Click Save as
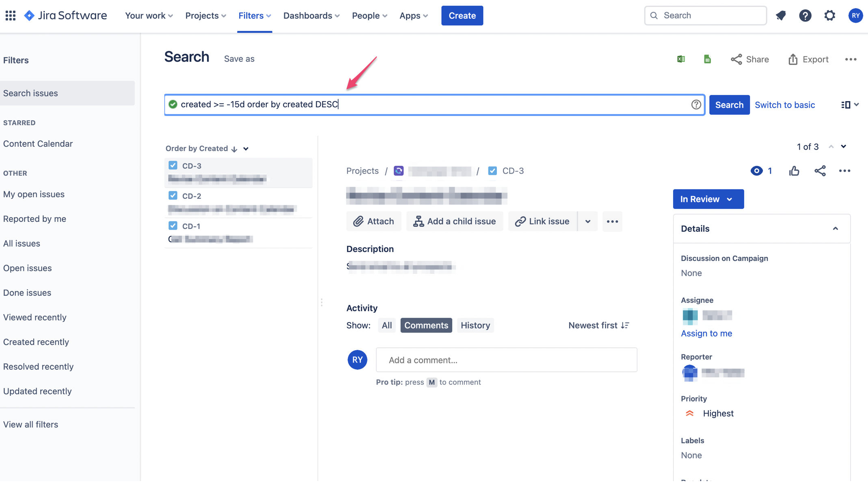868x486 pixels. 239,59
